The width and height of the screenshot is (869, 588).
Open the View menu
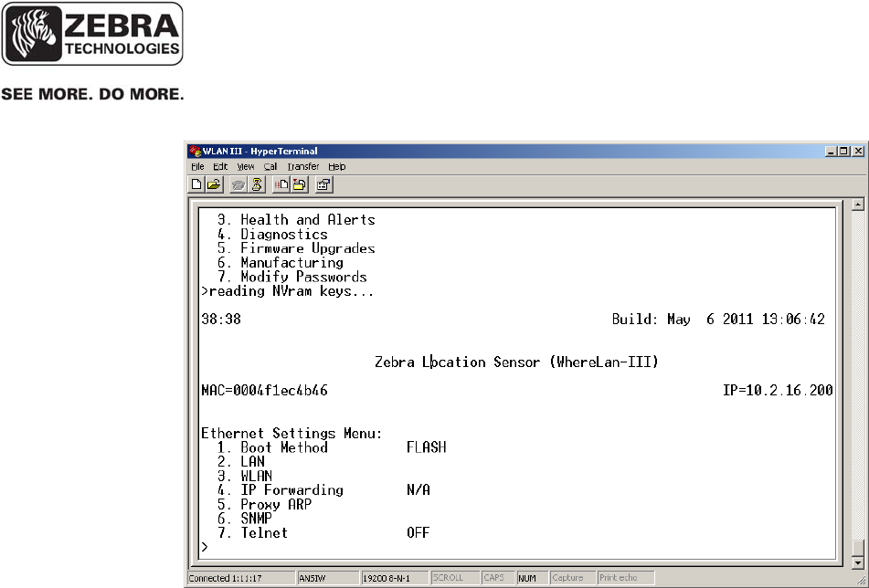[x=246, y=167]
